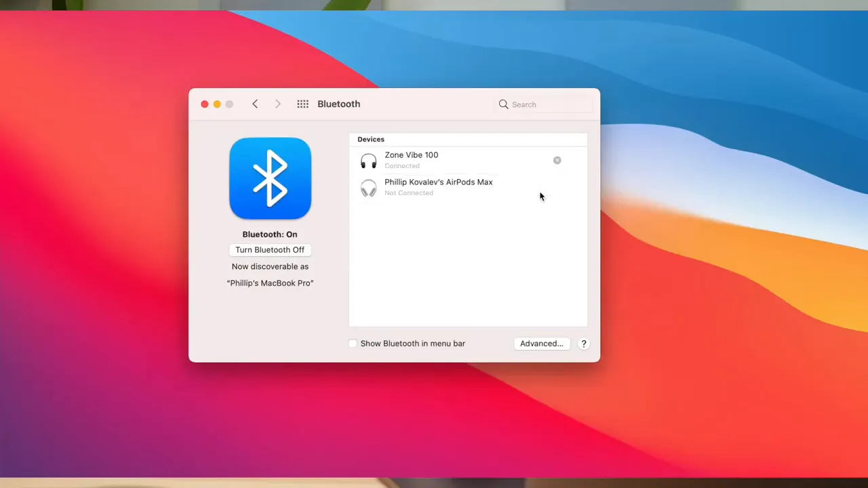Screen dimensions: 868x488
Task: Click the Devices section header
Action: pos(371,139)
